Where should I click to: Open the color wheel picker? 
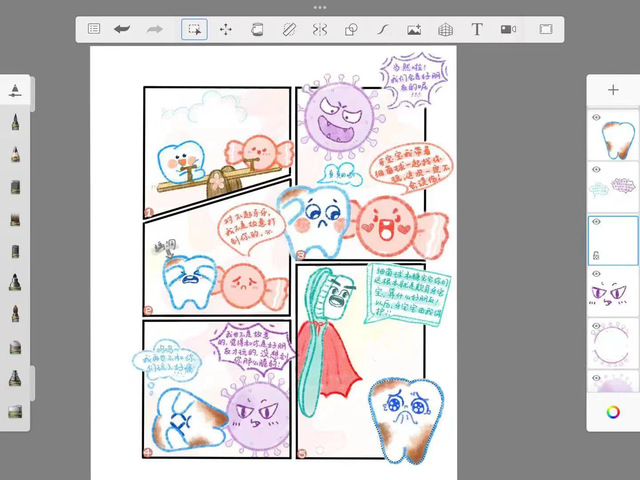pyautogui.click(x=613, y=412)
